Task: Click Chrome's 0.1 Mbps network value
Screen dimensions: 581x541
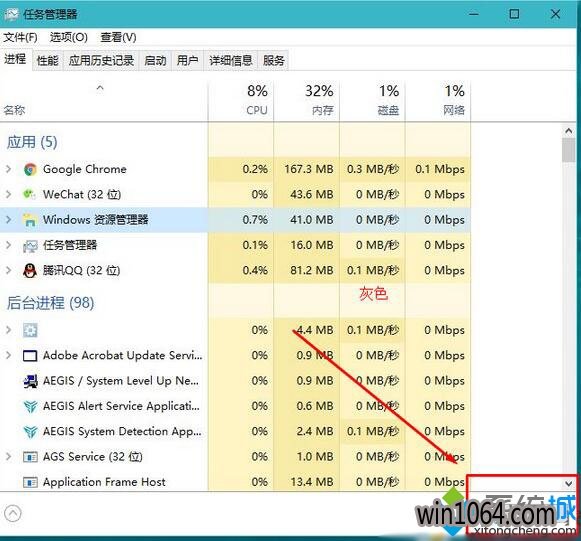Action: pyautogui.click(x=440, y=169)
